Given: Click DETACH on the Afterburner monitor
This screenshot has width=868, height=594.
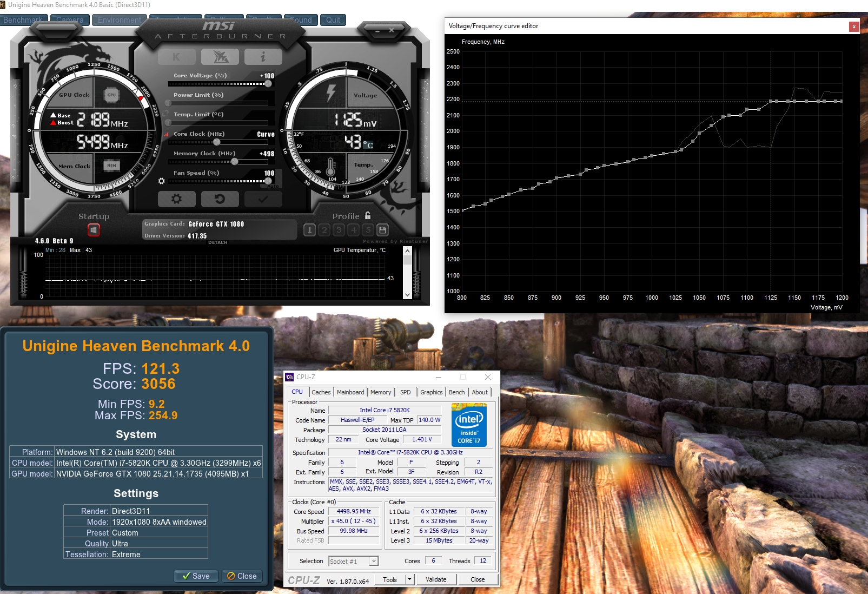Looking at the screenshot, I should coord(218,242).
